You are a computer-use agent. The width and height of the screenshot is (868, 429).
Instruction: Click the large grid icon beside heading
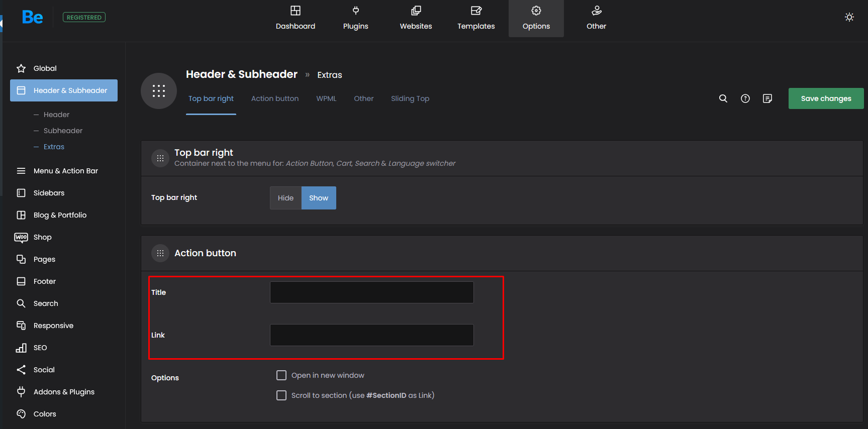point(159,91)
